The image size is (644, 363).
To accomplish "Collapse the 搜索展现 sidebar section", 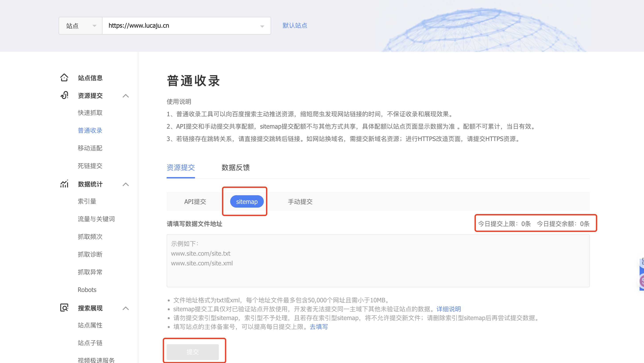I will [126, 308].
